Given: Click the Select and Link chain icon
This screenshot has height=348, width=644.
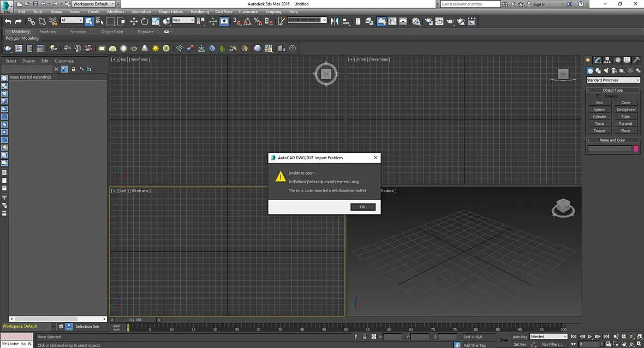Looking at the screenshot, I should 31,21.
